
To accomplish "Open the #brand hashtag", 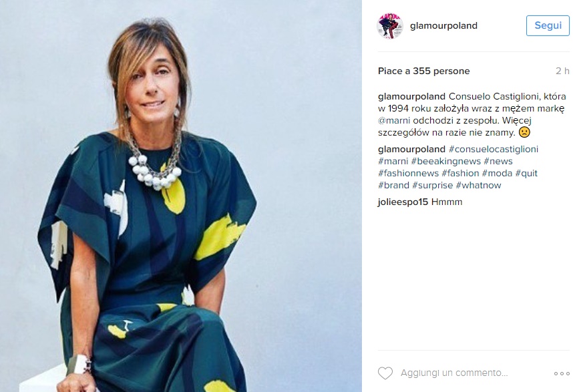I will (x=393, y=185).
